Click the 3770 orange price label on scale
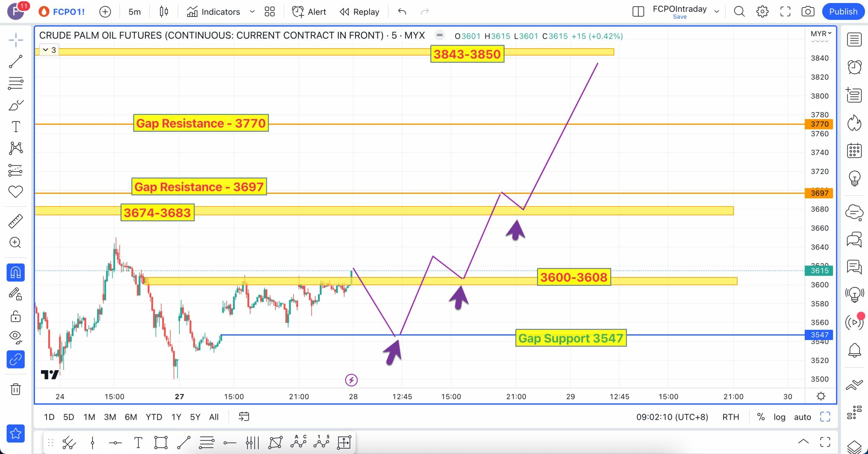The height and width of the screenshot is (454, 868). coord(819,124)
